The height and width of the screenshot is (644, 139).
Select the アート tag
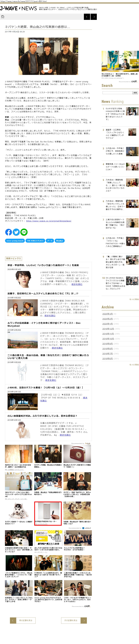pos(50,241)
